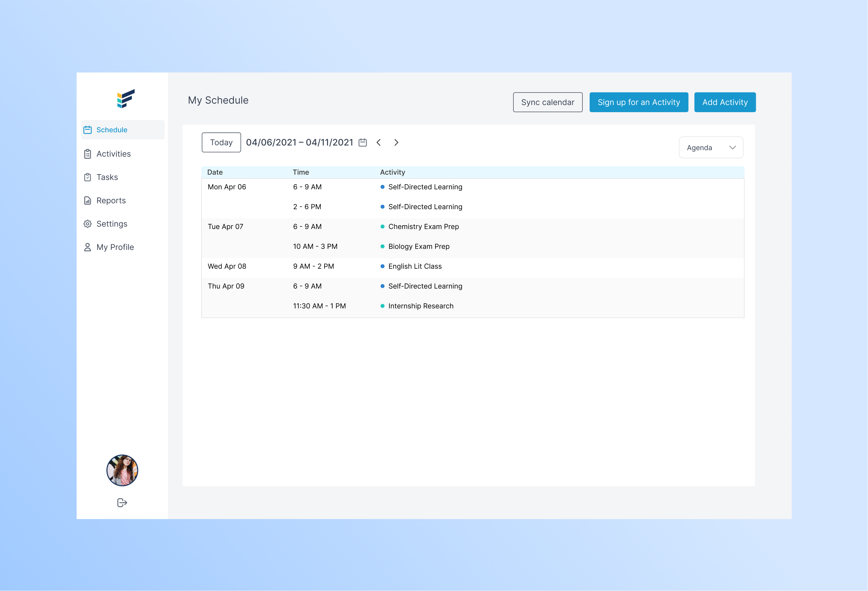Click the logout icon below the avatar
Screen dimensions: 868x591
(x=122, y=502)
